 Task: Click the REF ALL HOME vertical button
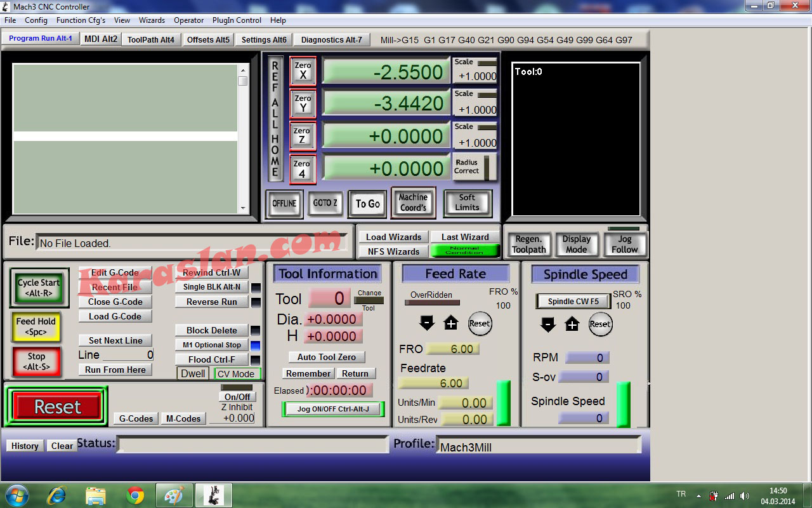(275, 119)
